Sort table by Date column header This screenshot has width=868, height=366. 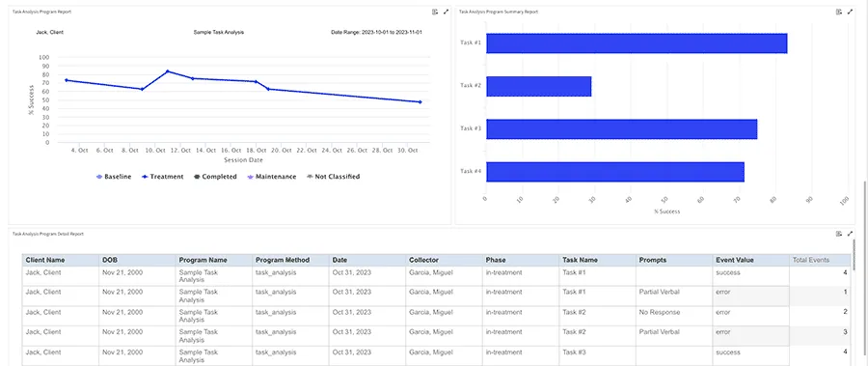coord(367,260)
